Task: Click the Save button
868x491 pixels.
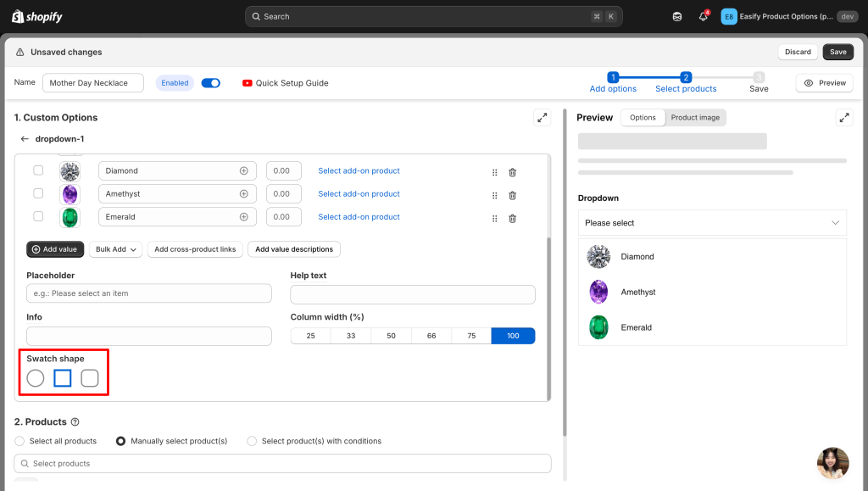Action: [837, 52]
